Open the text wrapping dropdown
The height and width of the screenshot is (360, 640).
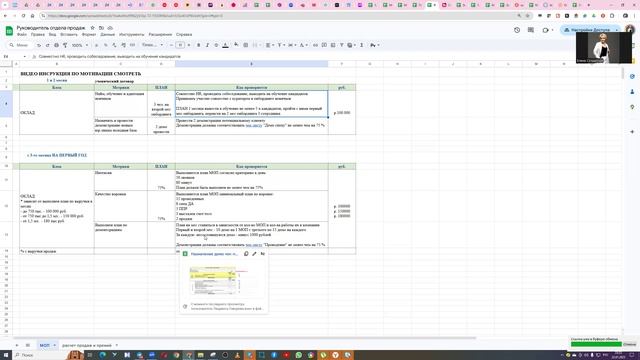tap(291, 45)
